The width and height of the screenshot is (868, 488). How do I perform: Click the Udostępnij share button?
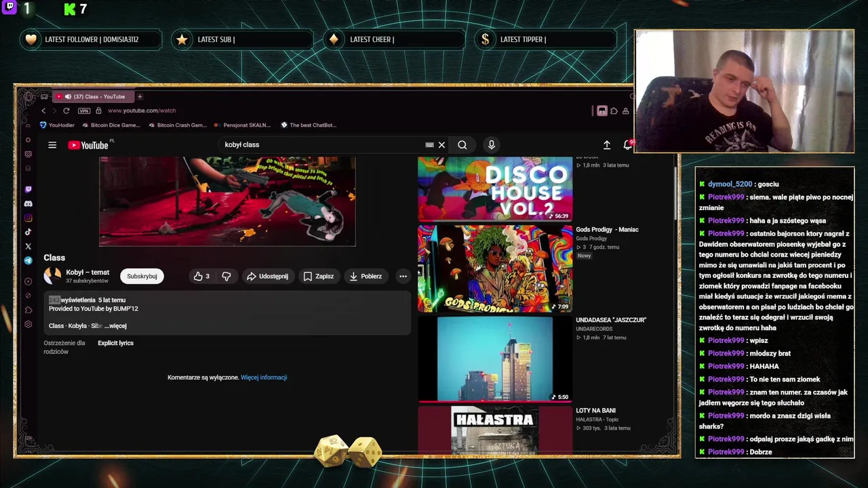coord(267,276)
